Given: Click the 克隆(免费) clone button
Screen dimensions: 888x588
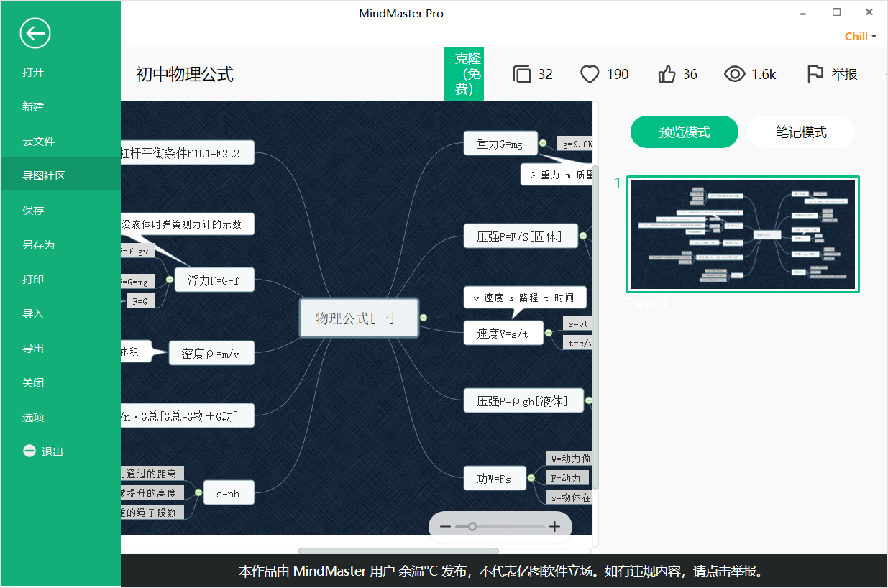Looking at the screenshot, I should click(464, 73).
